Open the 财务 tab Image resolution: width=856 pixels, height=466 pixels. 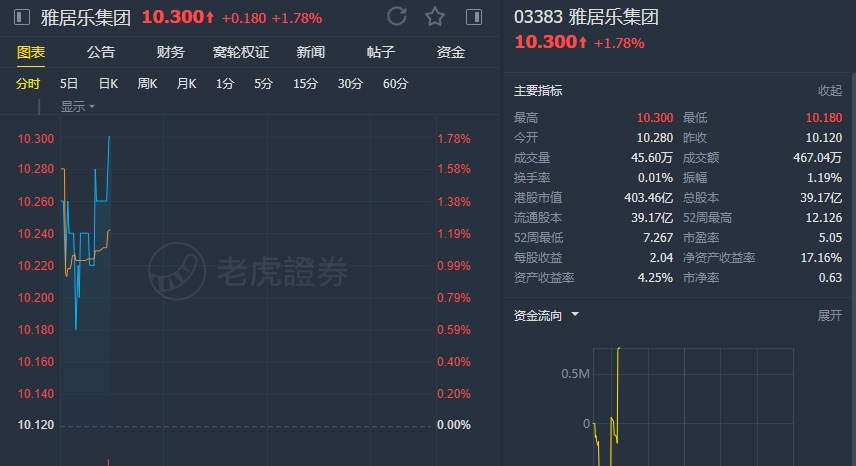click(171, 52)
